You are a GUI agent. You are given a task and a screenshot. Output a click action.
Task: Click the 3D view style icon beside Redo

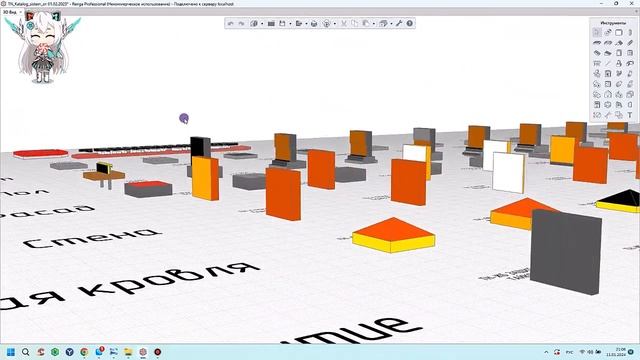(254, 24)
